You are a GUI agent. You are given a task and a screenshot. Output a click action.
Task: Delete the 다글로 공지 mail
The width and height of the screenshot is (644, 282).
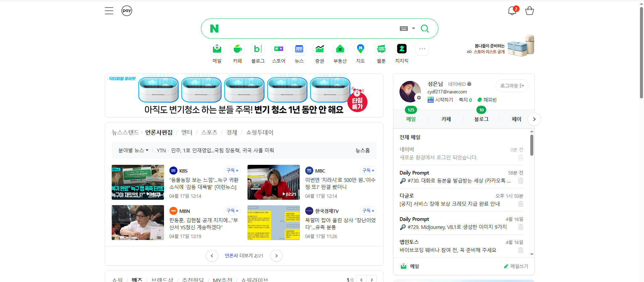(521, 204)
